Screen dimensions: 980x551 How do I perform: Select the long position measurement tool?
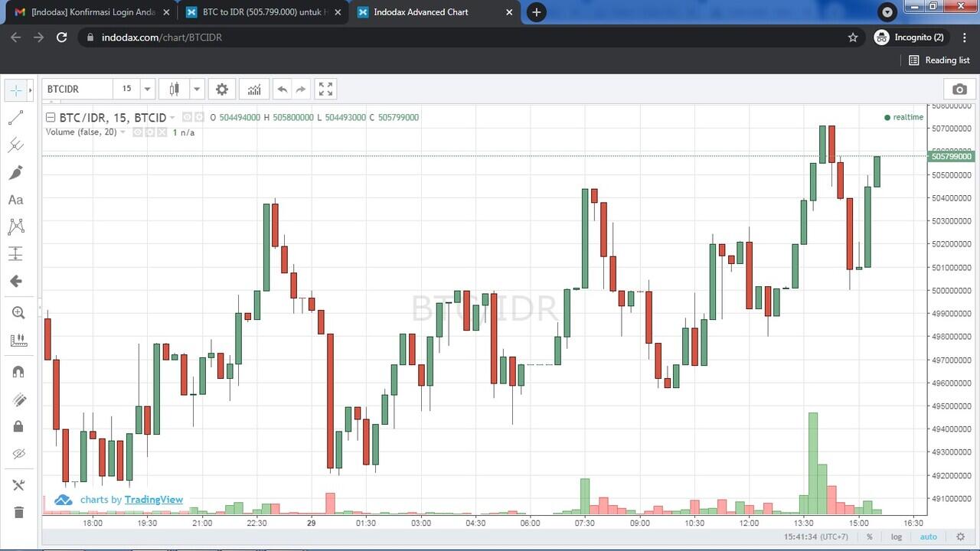tap(16, 254)
